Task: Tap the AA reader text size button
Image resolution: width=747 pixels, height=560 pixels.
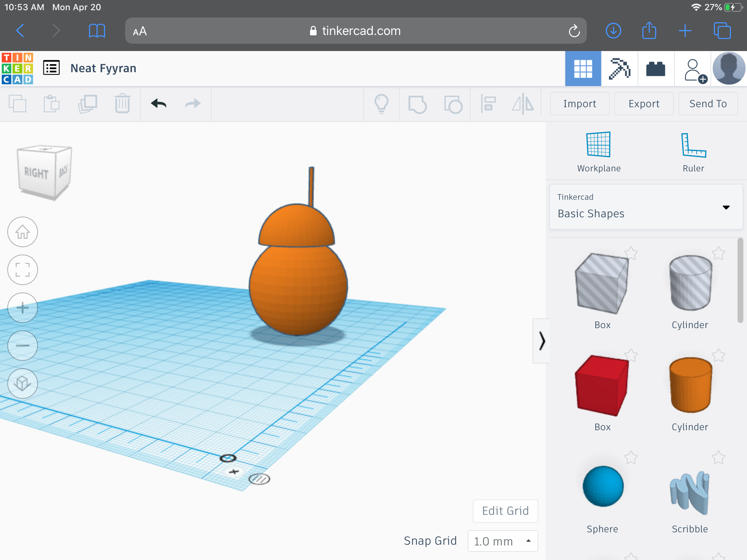Action: point(140,31)
